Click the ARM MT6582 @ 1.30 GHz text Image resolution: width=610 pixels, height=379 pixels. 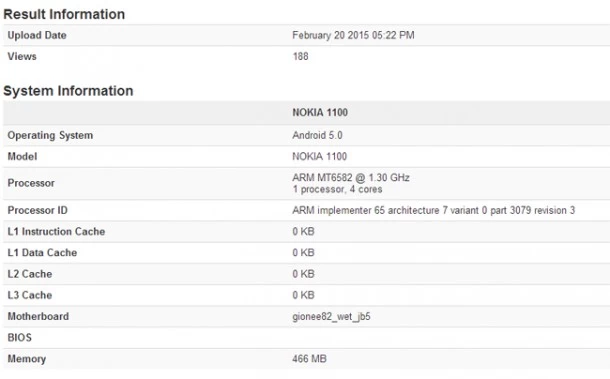pos(351,178)
